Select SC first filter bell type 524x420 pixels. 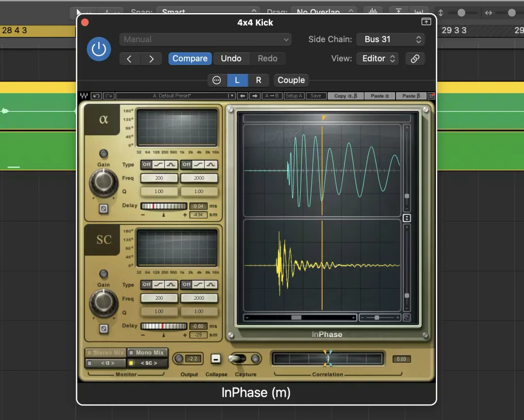point(171,284)
